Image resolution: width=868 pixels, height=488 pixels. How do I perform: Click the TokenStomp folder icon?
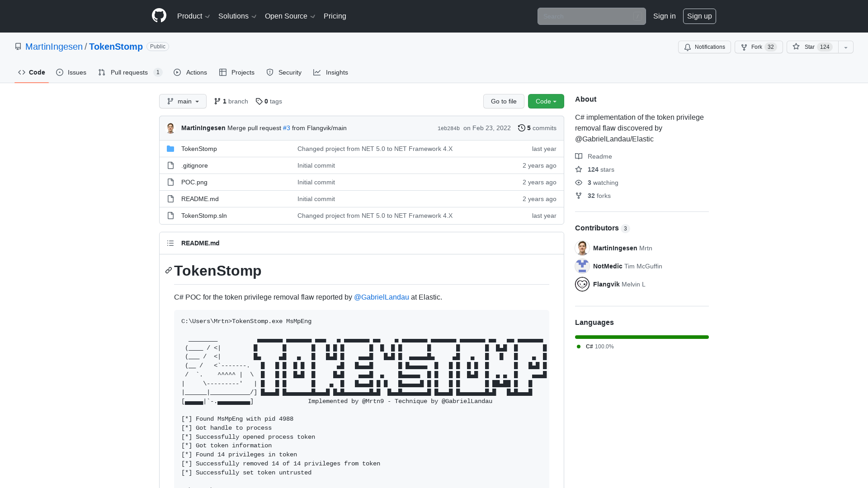pyautogui.click(x=170, y=149)
